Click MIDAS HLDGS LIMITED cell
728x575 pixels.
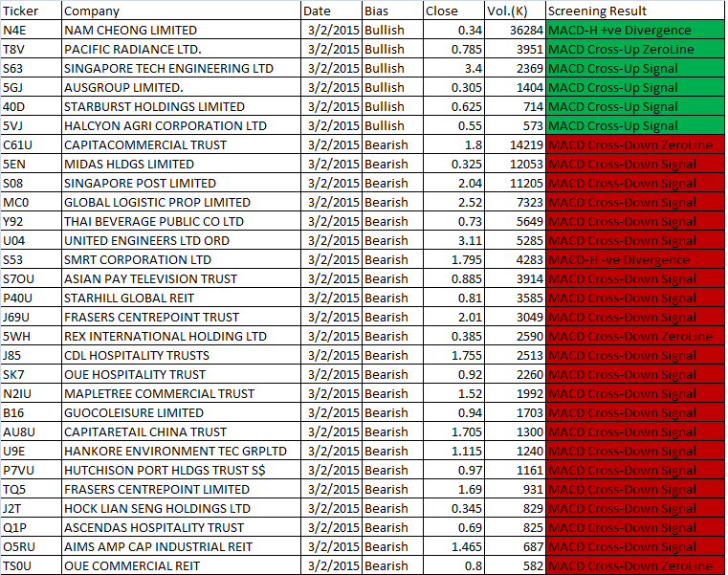point(181,164)
